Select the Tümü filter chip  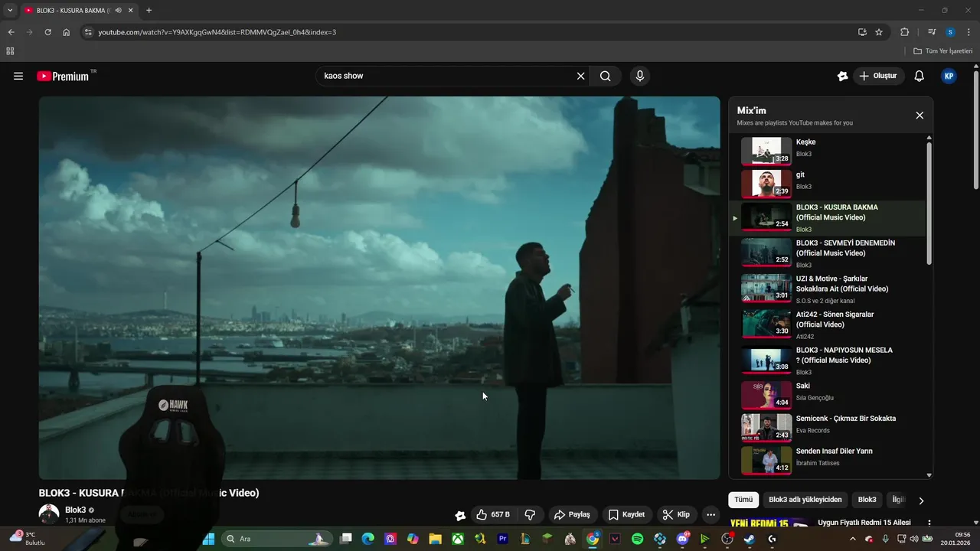[x=743, y=500]
